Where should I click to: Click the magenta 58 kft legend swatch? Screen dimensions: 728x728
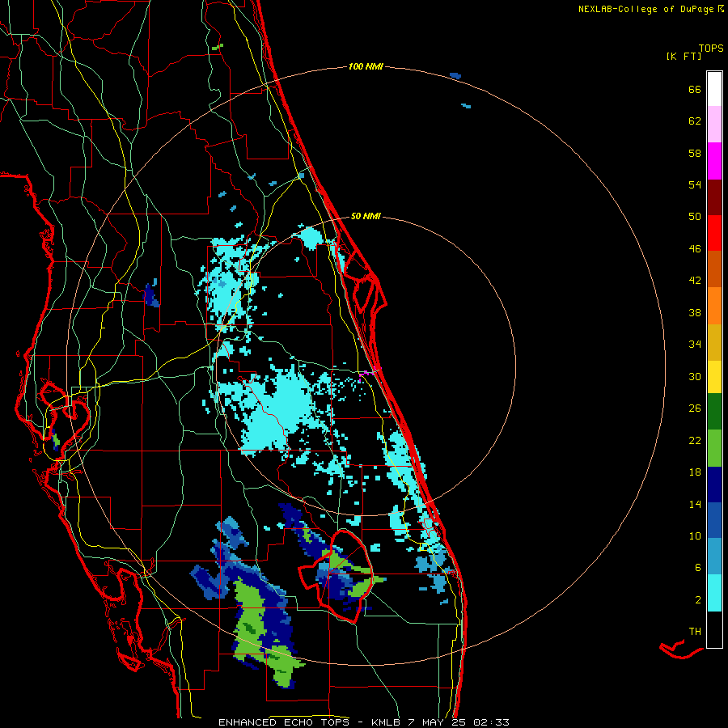714,161
